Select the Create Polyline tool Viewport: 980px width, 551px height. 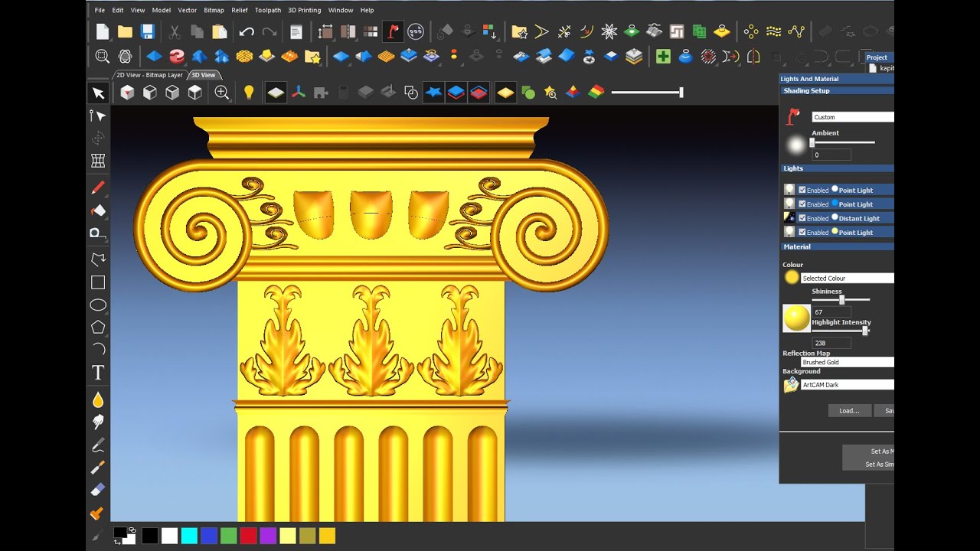[x=98, y=259]
